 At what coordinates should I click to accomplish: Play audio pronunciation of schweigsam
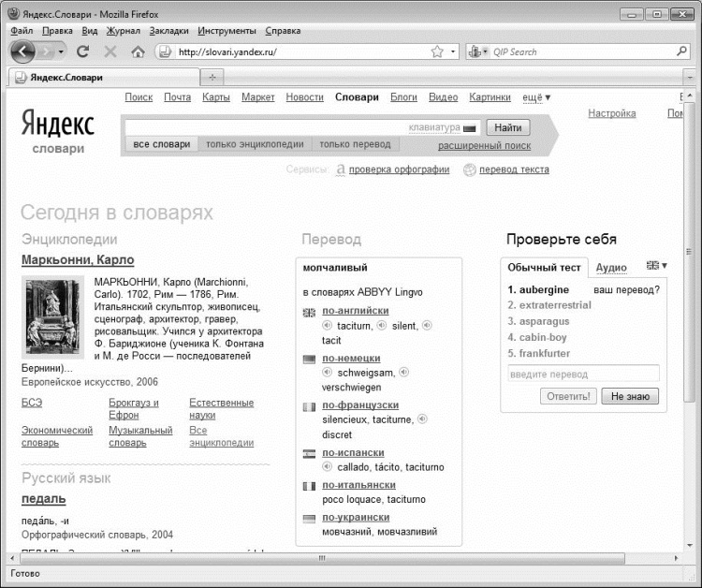[328, 372]
